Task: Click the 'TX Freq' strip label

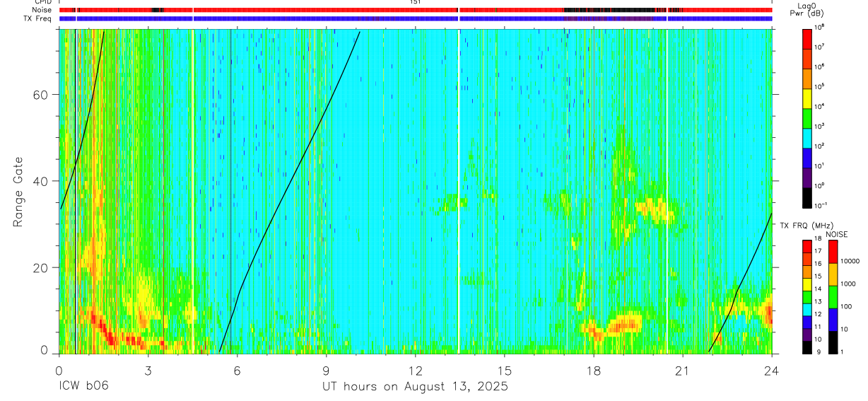Action: pyautogui.click(x=38, y=18)
